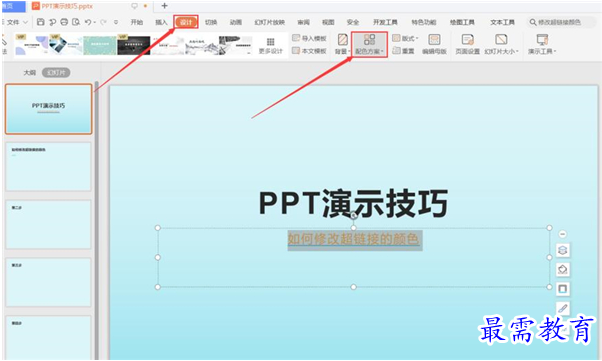Click the shape outline floating icon beside the text box
The image size is (602, 361).
click(562, 289)
